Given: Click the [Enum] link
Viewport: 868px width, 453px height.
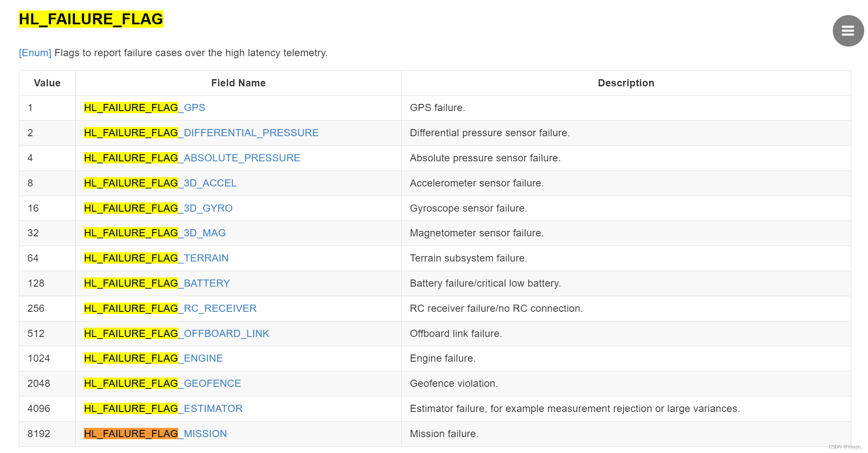Looking at the screenshot, I should point(35,53).
